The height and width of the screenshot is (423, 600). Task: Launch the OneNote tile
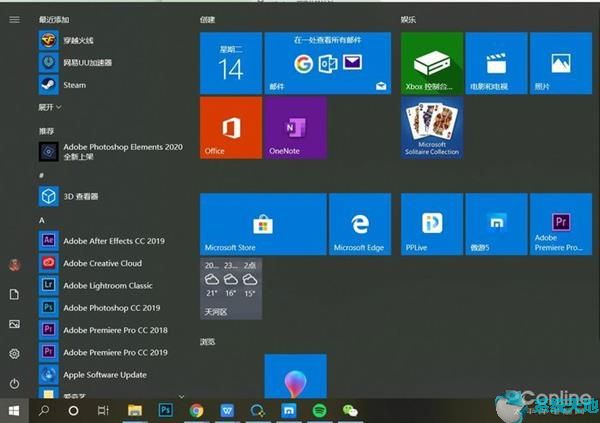pos(295,127)
